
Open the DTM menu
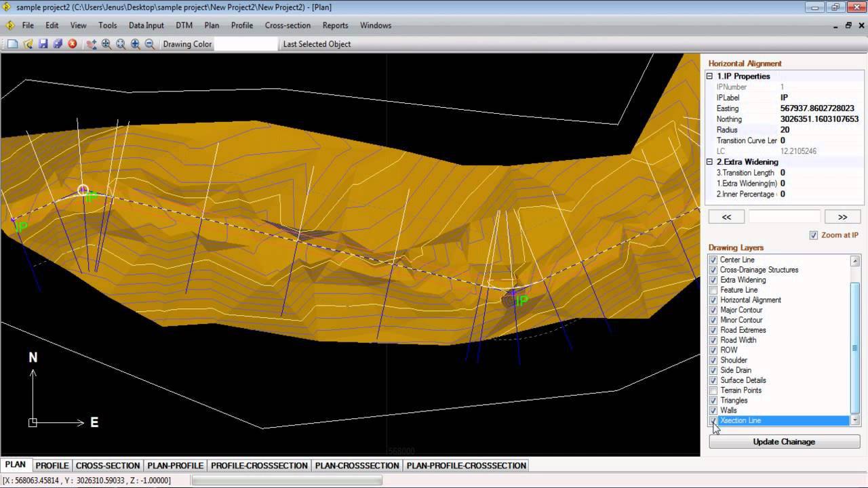(184, 25)
